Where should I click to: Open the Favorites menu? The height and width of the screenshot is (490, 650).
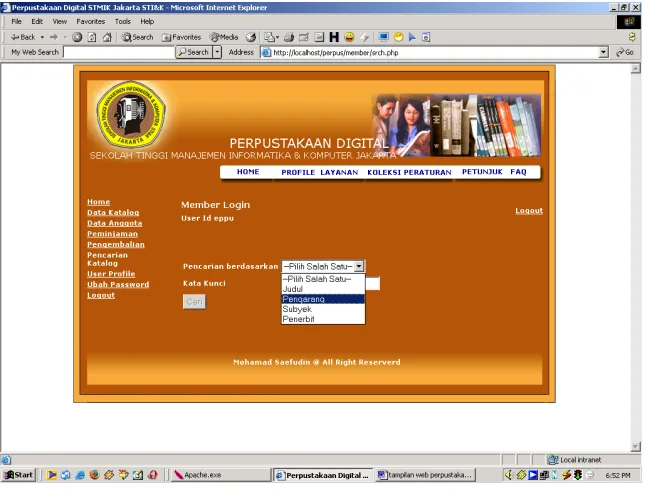[x=91, y=22]
